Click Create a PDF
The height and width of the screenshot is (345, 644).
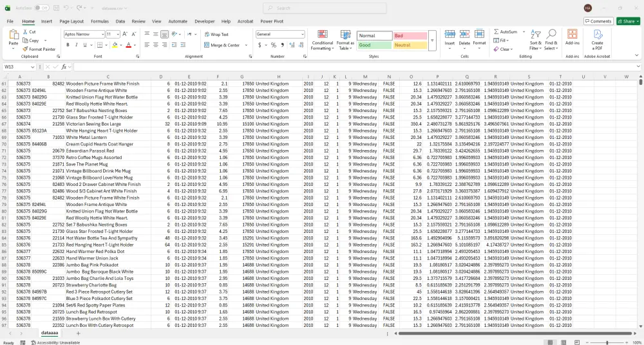597,40
